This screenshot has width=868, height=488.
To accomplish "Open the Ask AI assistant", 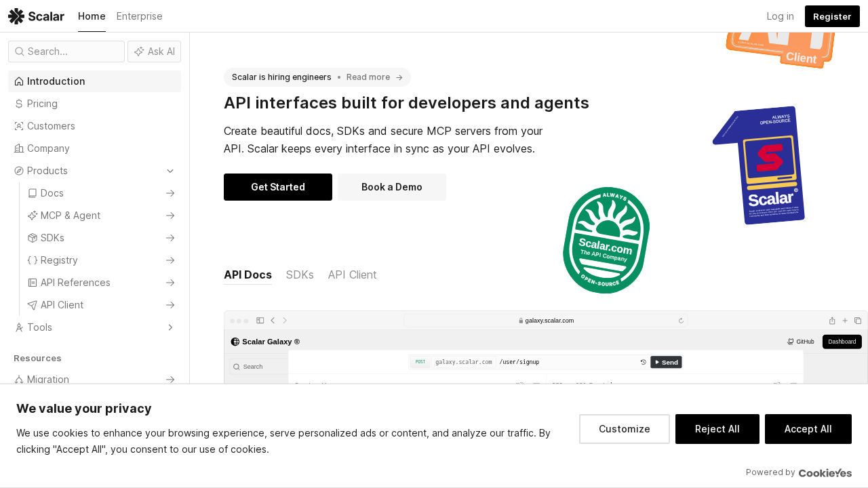I will point(154,52).
